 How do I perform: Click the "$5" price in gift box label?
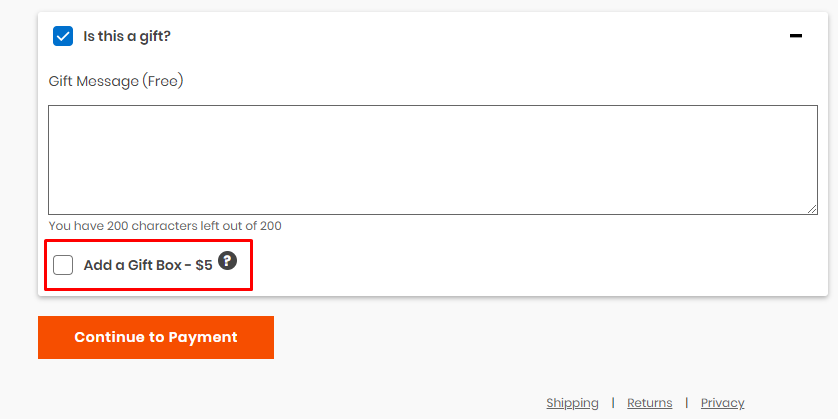point(204,265)
